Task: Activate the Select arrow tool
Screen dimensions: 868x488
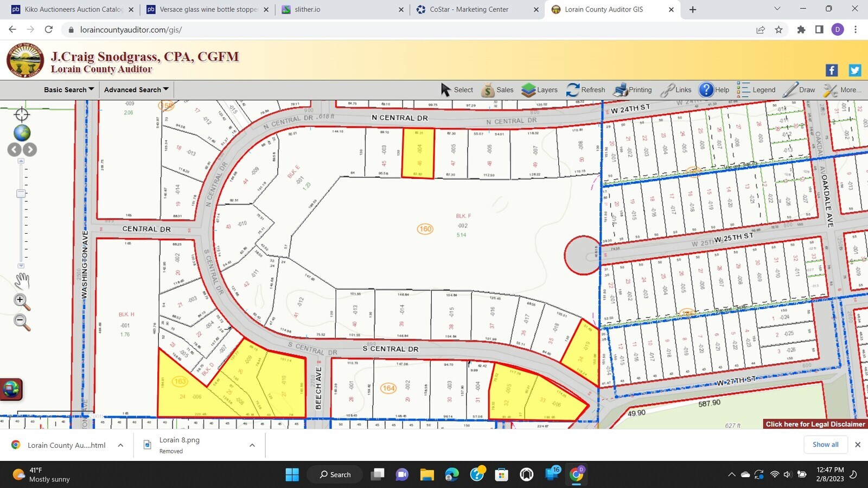Action: [x=457, y=90]
